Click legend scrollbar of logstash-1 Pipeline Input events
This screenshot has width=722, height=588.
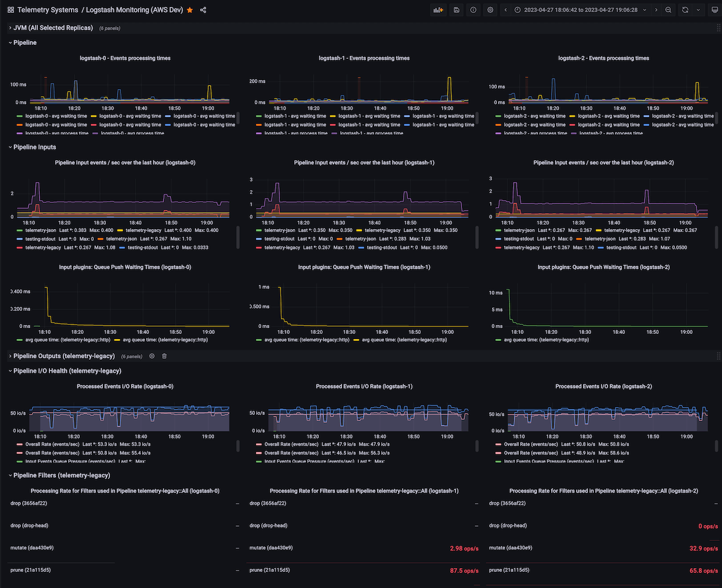[x=476, y=237]
